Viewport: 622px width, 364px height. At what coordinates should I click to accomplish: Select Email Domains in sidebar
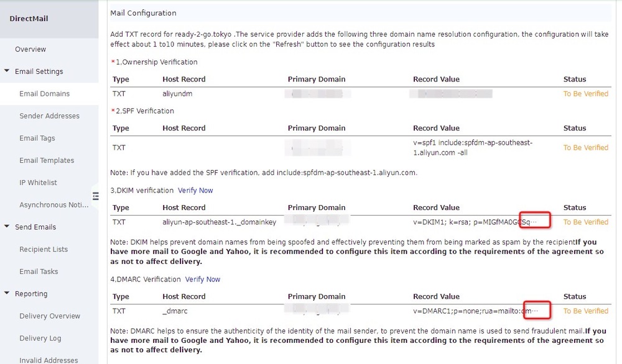[x=44, y=94]
